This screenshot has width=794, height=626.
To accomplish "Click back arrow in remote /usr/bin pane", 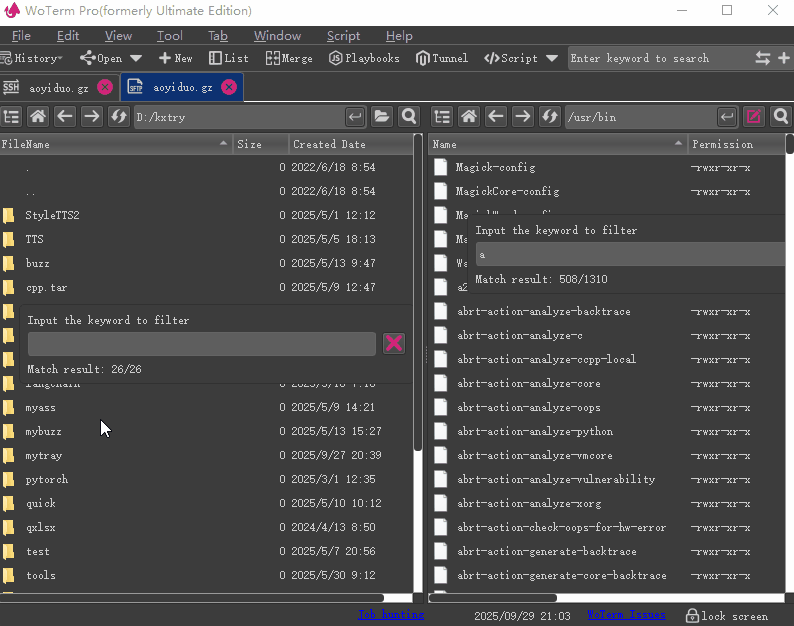I will [x=495, y=117].
